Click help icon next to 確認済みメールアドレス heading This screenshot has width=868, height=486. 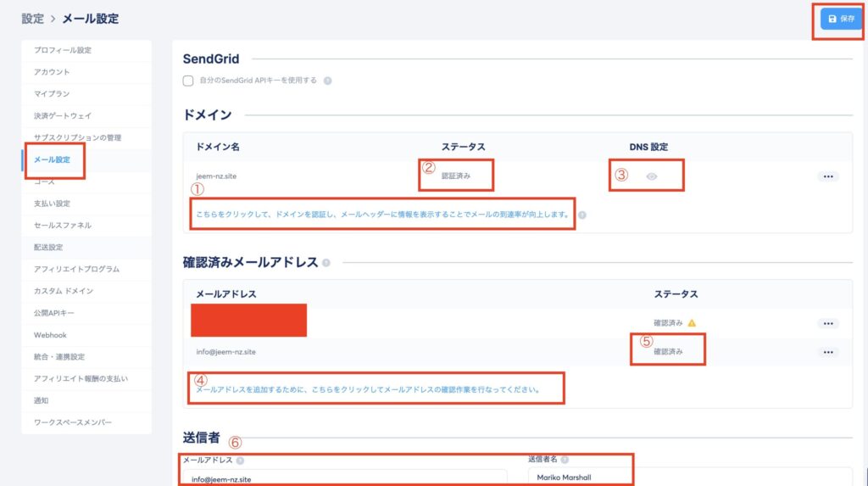tap(326, 263)
